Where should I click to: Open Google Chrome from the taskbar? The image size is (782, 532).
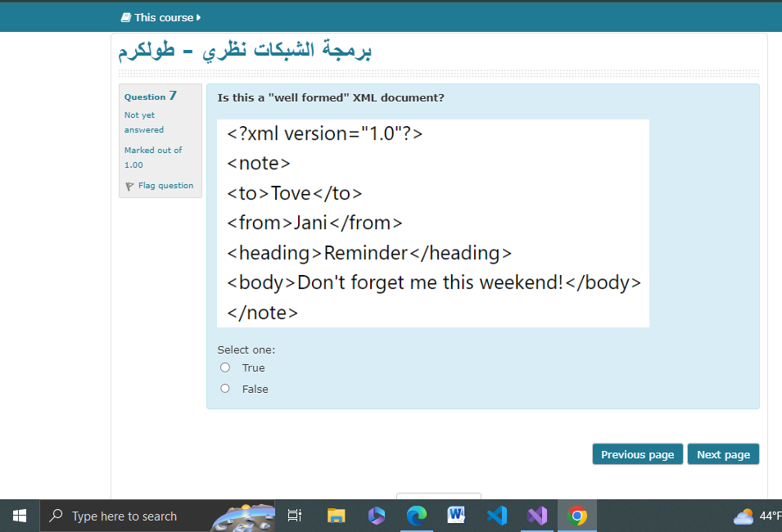click(577, 516)
